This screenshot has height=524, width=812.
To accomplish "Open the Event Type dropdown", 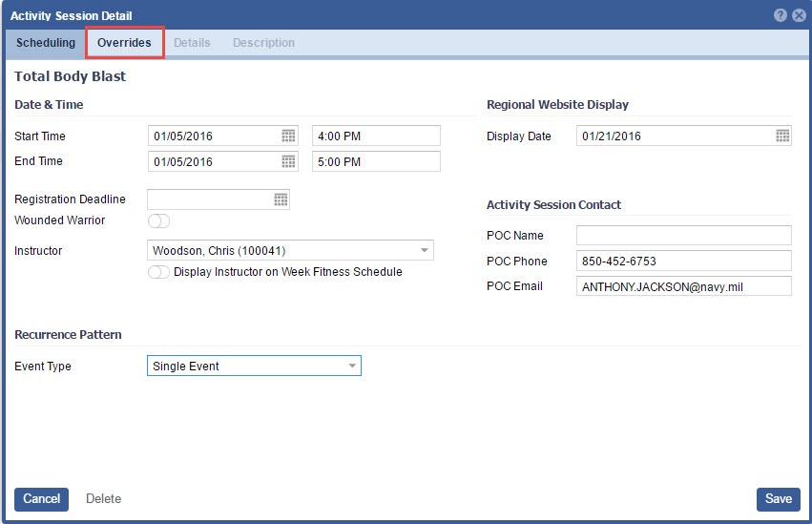I will [352, 367].
